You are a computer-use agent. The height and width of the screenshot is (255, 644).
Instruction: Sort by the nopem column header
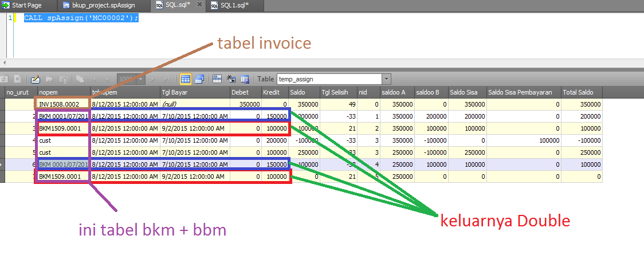click(x=64, y=92)
